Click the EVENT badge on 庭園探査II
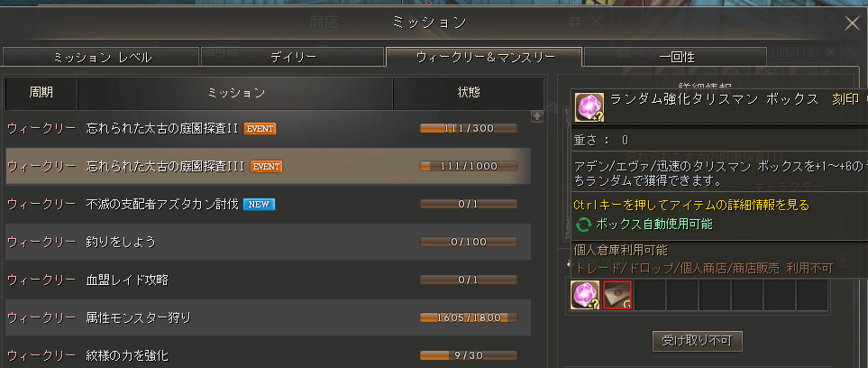The width and height of the screenshot is (868, 368). [x=260, y=129]
